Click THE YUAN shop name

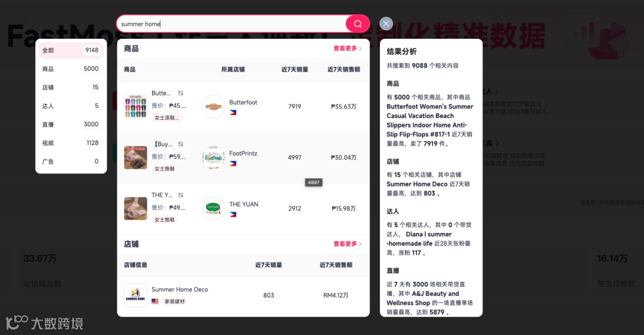(243, 204)
